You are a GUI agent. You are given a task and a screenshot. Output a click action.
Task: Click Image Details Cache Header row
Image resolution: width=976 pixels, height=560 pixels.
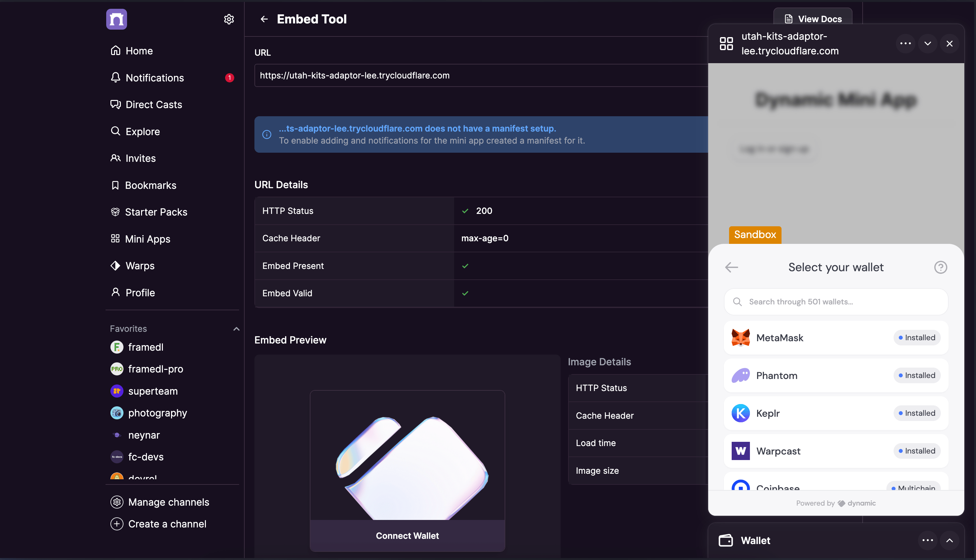[638, 416]
